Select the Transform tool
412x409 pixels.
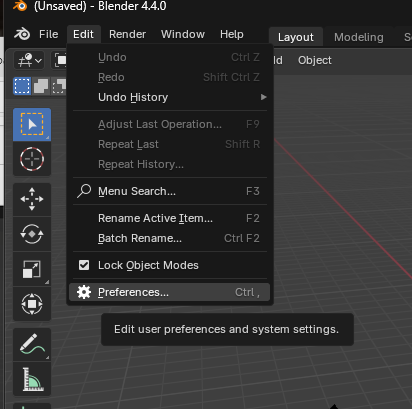click(32, 304)
